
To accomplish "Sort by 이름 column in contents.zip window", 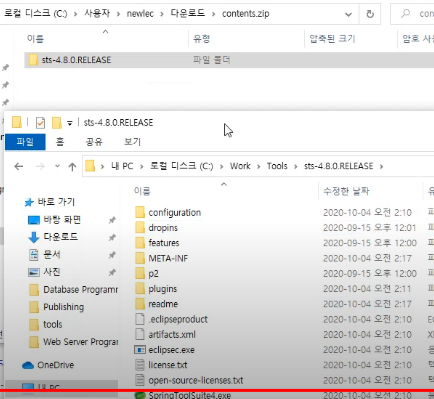I will tap(35, 39).
